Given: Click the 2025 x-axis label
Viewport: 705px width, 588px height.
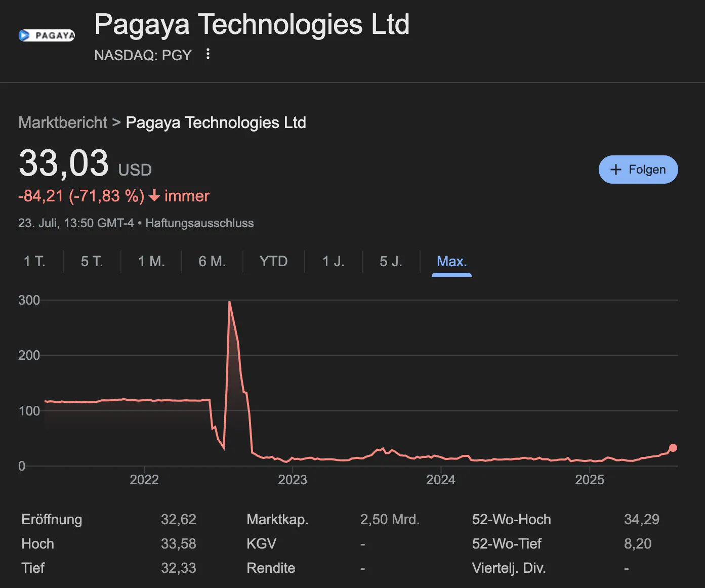Looking at the screenshot, I should 590,480.
